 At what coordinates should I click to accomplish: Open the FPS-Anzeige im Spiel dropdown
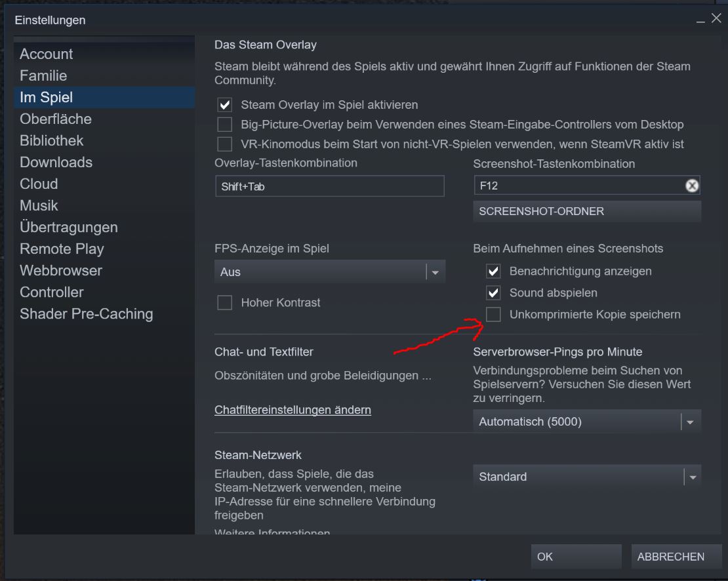[330, 272]
